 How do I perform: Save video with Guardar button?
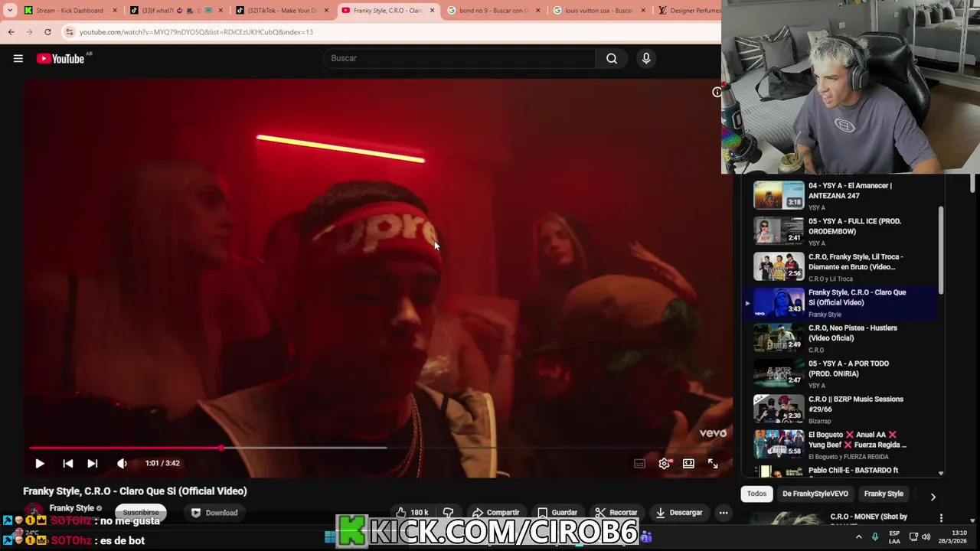coord(557,513)
